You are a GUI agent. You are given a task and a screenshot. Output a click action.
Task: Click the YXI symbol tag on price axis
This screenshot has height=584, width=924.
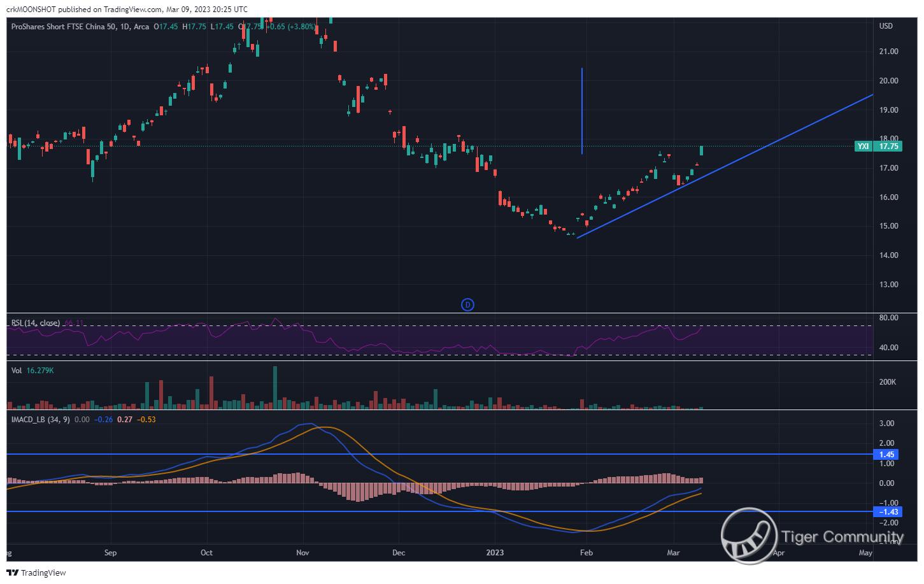tap(864, 146)
